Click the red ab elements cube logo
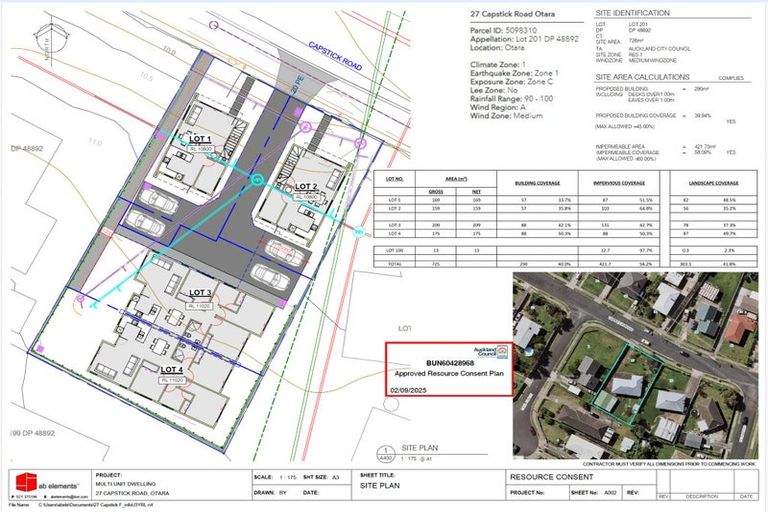This screenshot has width=768, height=512. pyautogui.click(x=26, y=483)
